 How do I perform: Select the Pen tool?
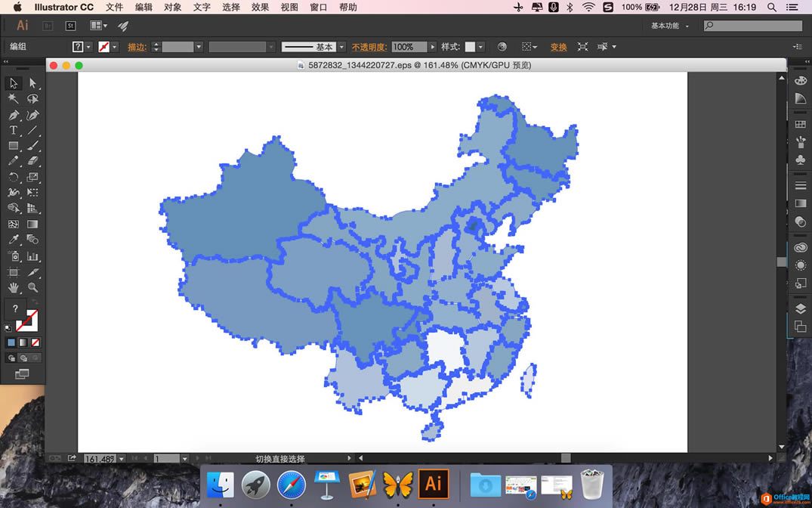[x=12, y=116]
